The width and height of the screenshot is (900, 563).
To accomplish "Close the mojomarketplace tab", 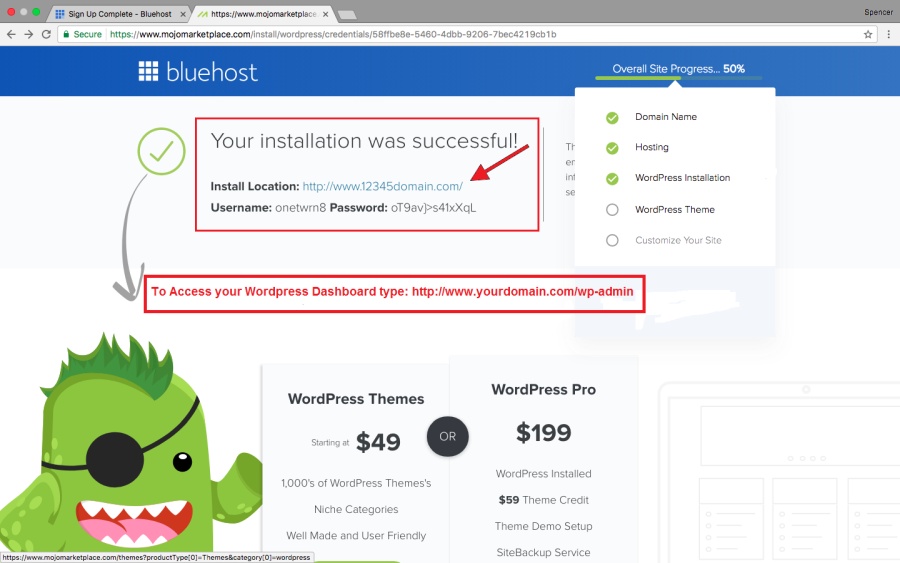I will point(325,14).
